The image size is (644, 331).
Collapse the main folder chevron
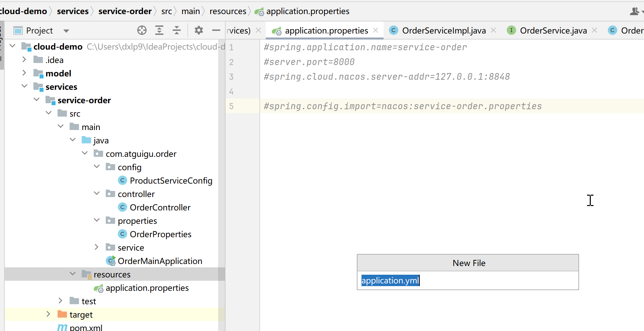tap(61, 126)
